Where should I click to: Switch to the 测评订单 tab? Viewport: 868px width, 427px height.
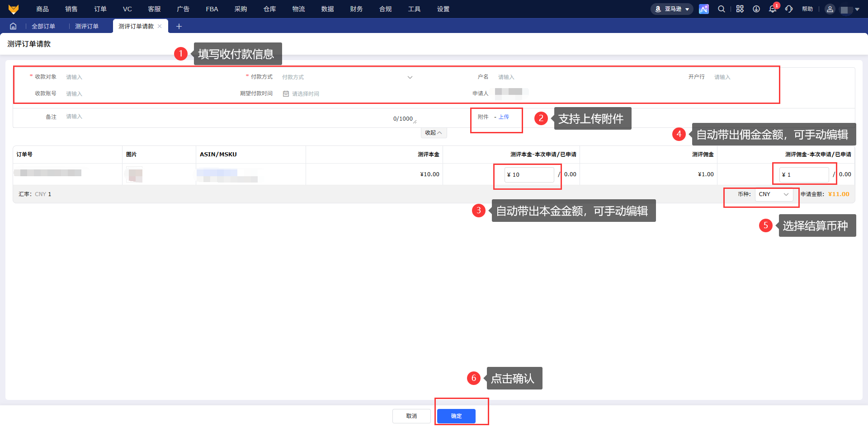point(87,26)
